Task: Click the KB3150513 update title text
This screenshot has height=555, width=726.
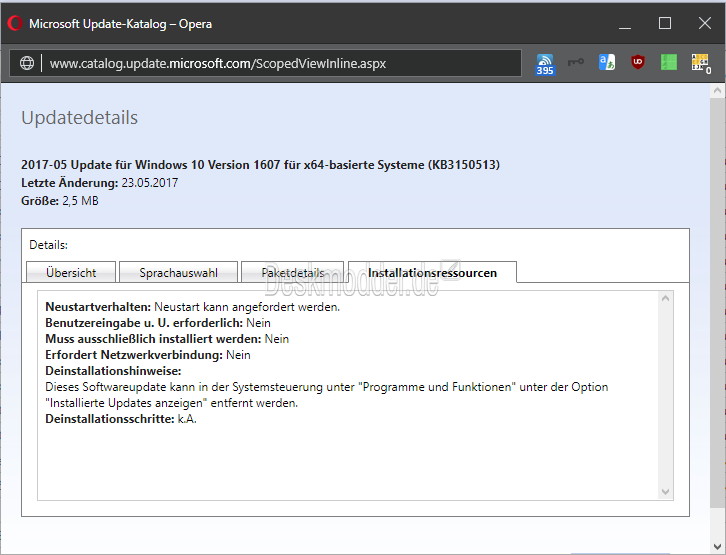Action: click(x=260, y=165)
